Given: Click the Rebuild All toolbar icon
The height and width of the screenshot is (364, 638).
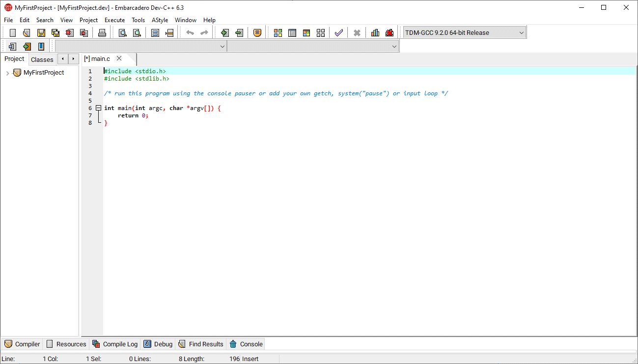Looking at the screenshot, I should [x=321, y=33].
